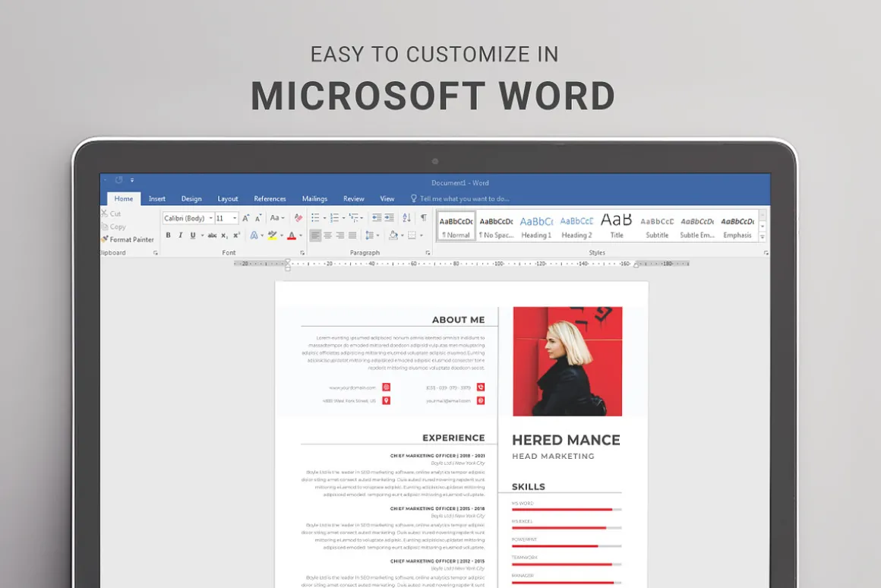Open the underline style dropdown arrow
Viewport: 881px width, 588px height.
tap(202, 236)
